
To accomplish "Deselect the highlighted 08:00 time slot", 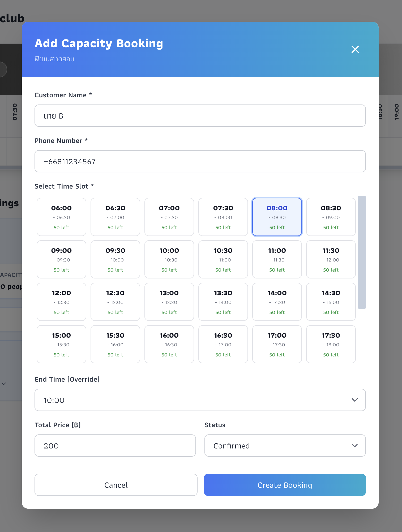I will (x=277, y=217).
